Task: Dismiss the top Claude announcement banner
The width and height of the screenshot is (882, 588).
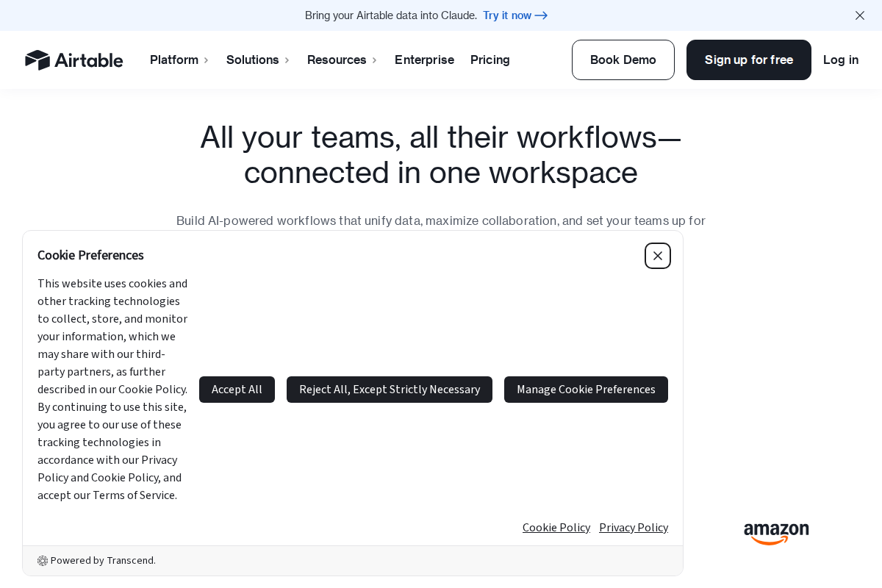Action: [859, 15]
